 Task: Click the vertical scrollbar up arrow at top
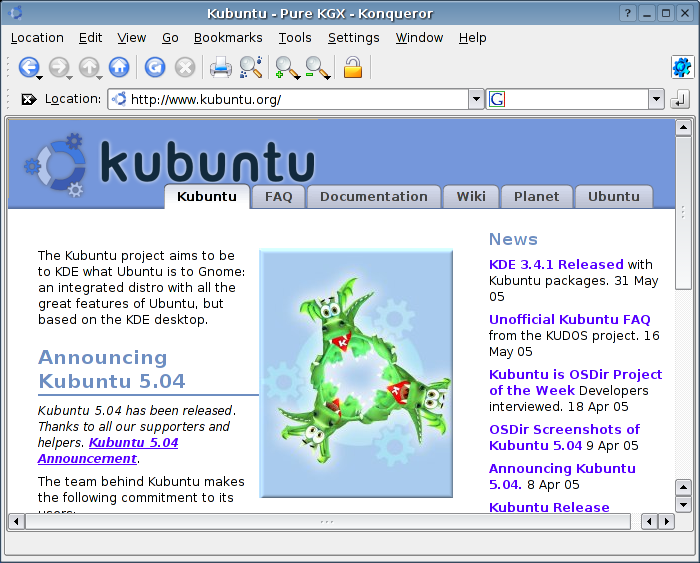point(683,128)
